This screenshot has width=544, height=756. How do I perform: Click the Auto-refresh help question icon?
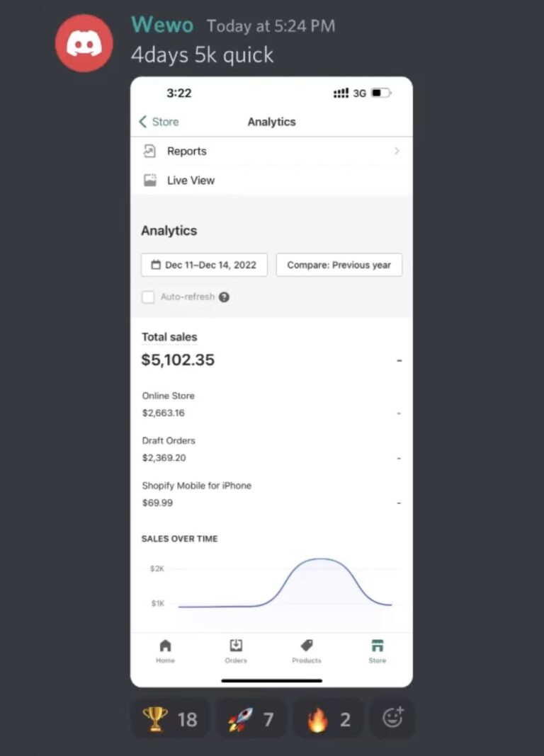[224, 297]
